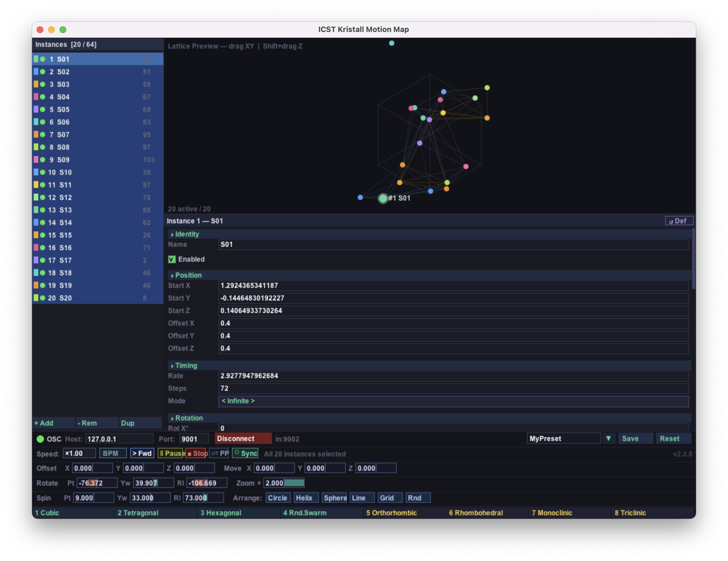Switch to the 6 Rhombohedral preset tab
Screen dimensions: 728x561
click(487, 513)
